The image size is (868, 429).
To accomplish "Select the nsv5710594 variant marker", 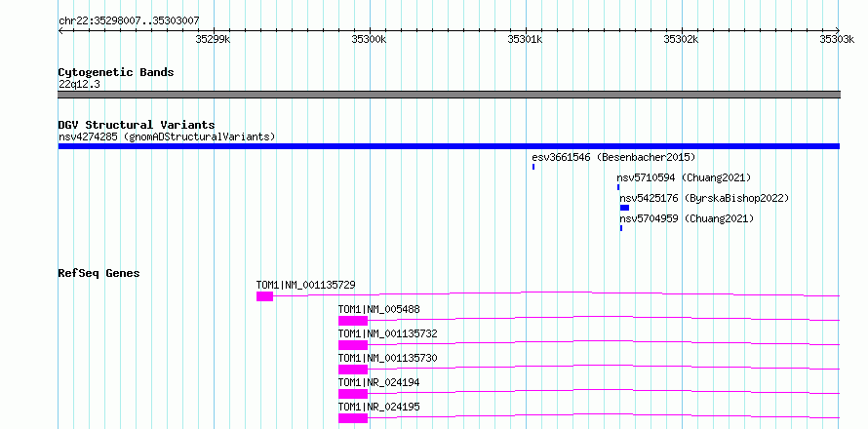I will pyautogui.click(x=618, y=187).
